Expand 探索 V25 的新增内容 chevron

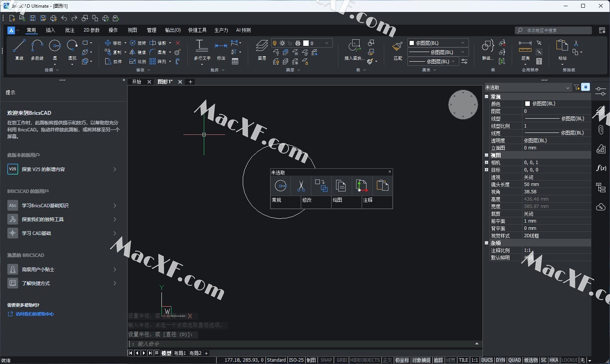point(115,169)
